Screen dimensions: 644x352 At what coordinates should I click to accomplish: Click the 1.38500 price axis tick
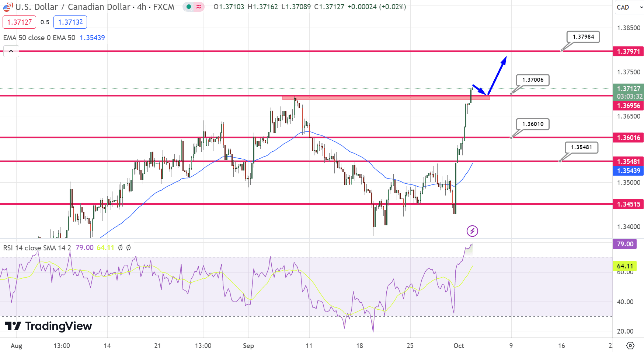629,28
